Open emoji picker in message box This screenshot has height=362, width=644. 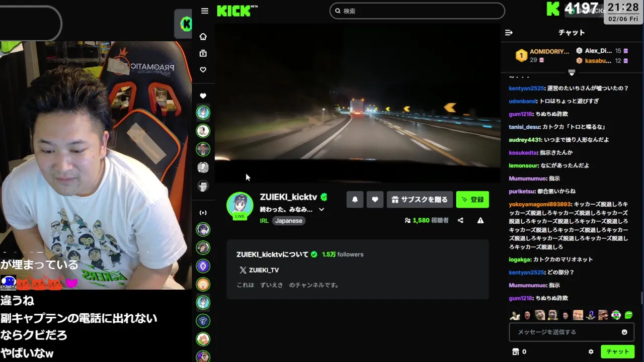624,332
